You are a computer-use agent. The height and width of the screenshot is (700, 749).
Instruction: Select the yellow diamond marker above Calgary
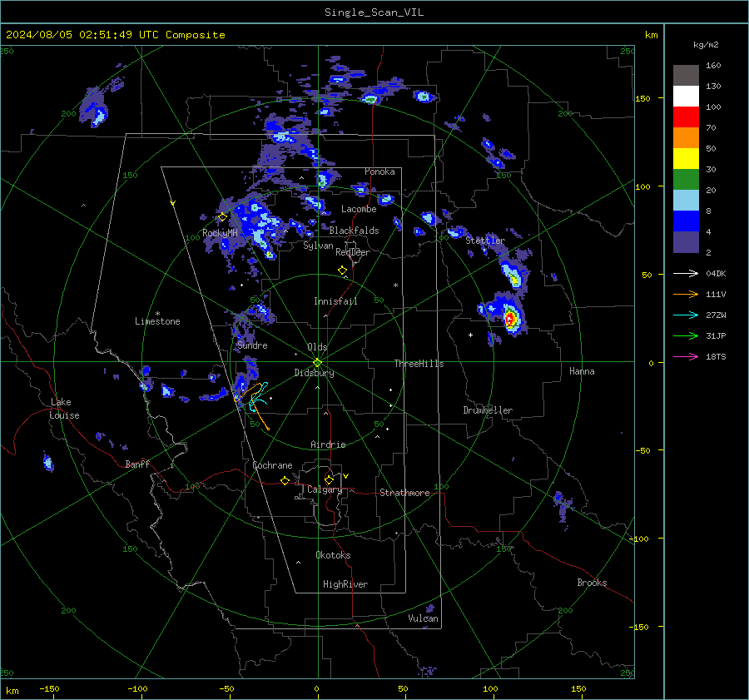329,479
